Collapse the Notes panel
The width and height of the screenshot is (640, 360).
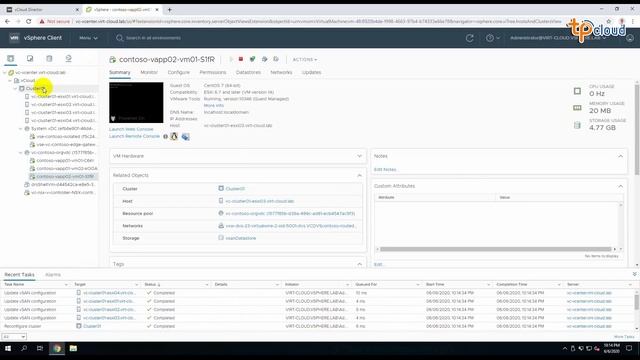click(x=620, y=156)
